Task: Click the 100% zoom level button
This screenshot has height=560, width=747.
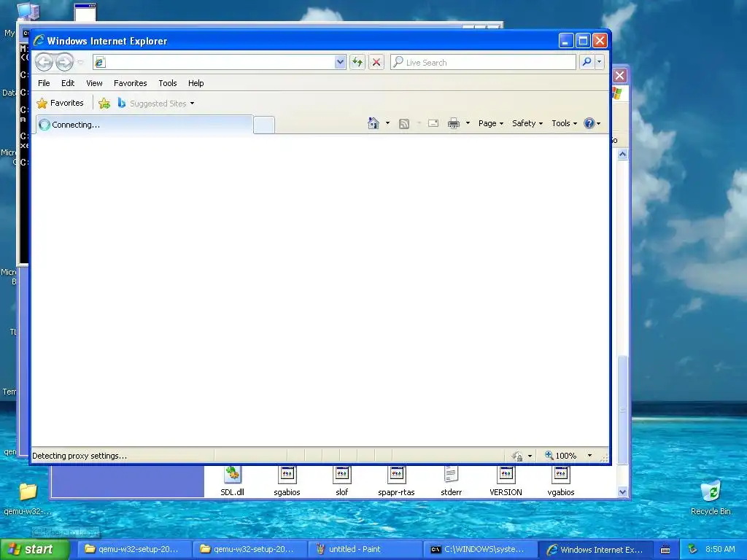Action: 561,456
